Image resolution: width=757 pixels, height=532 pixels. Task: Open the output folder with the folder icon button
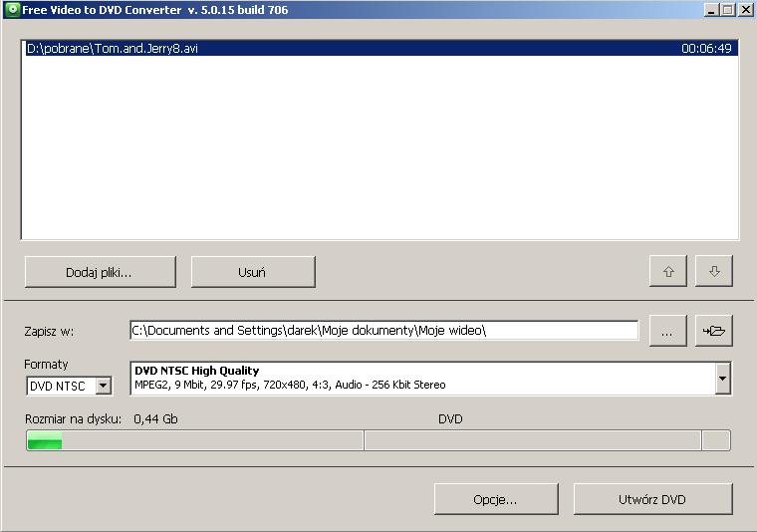click(x=714, y=331)
